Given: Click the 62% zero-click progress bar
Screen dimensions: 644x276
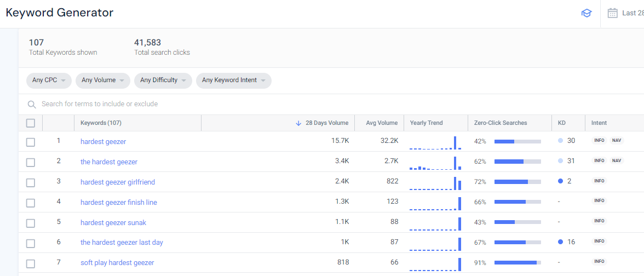Looking at the screenshot, I should (517, 162).
